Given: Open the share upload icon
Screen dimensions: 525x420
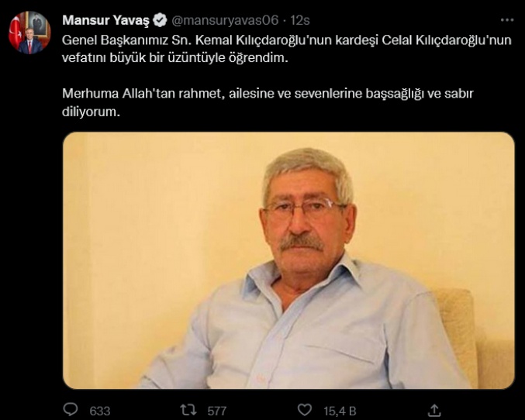Looking at the screenshot, I should 434,410.
